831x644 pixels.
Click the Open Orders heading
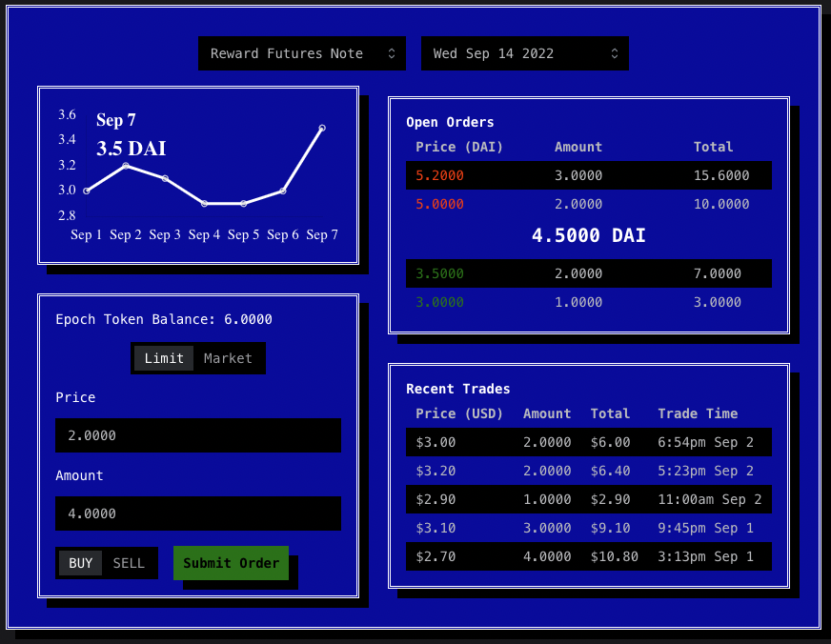coord(450,122)
